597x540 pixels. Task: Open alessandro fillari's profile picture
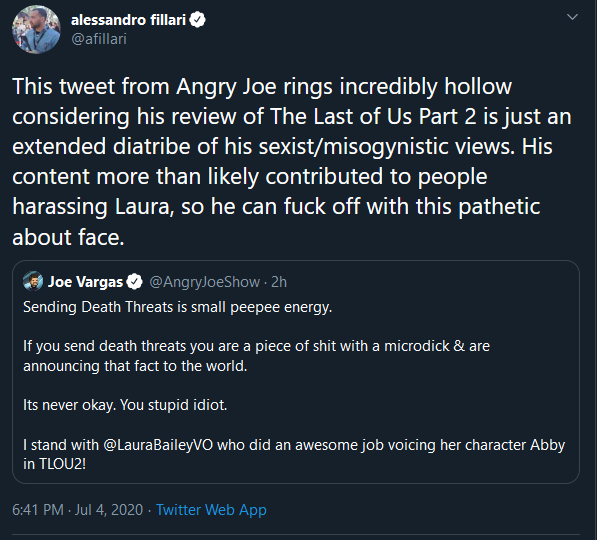(36, 29)
